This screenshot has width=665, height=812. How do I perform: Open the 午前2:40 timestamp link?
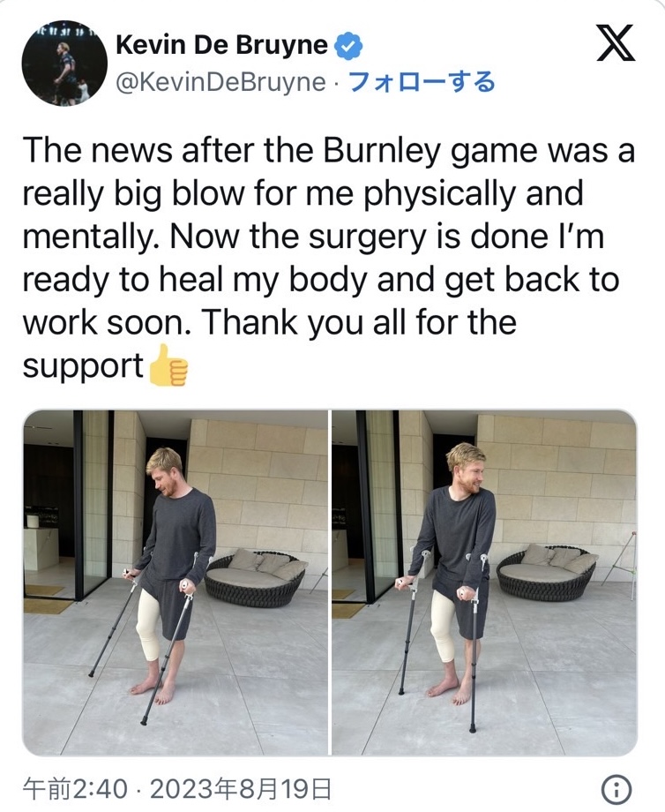[76, 790]
